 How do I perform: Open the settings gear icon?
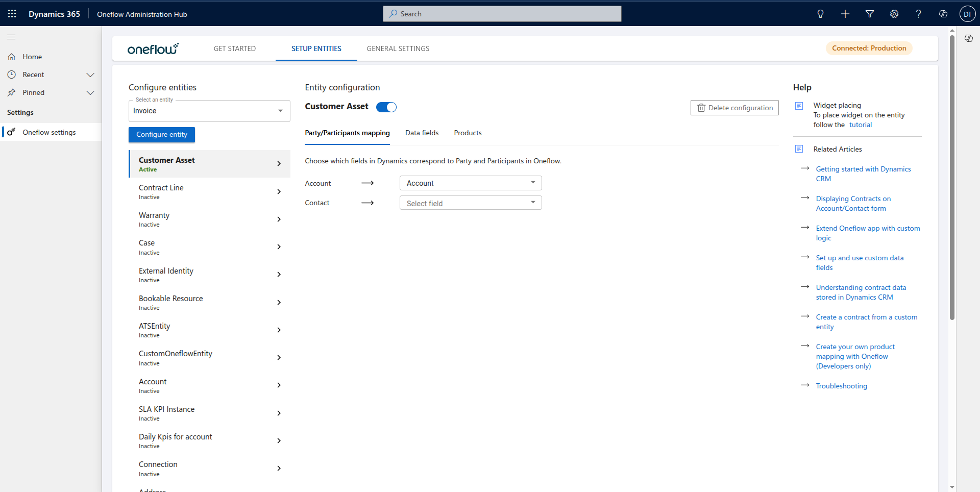coord(894,14)
